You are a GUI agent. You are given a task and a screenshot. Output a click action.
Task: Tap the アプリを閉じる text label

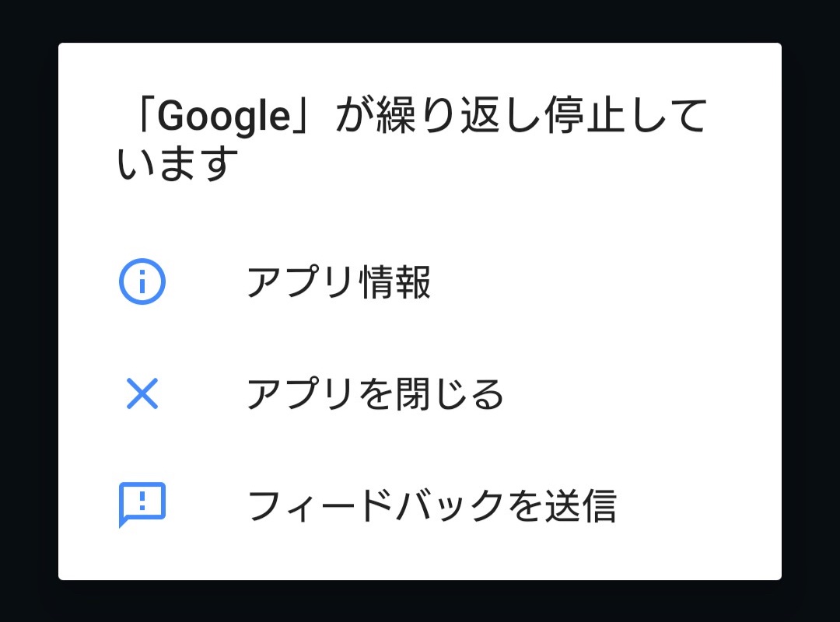point(375,393)
